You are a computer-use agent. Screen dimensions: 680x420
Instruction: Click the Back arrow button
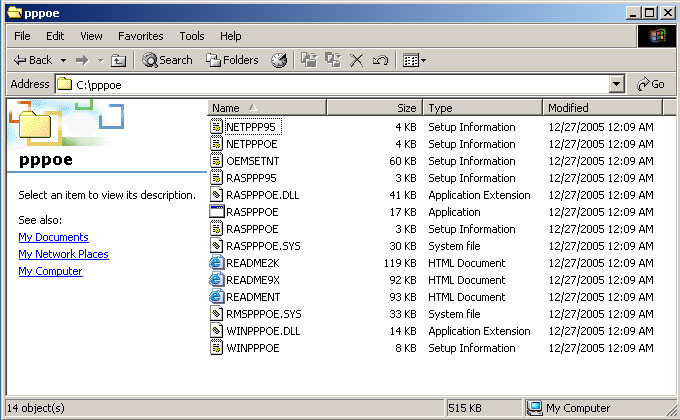coord(32,60)
